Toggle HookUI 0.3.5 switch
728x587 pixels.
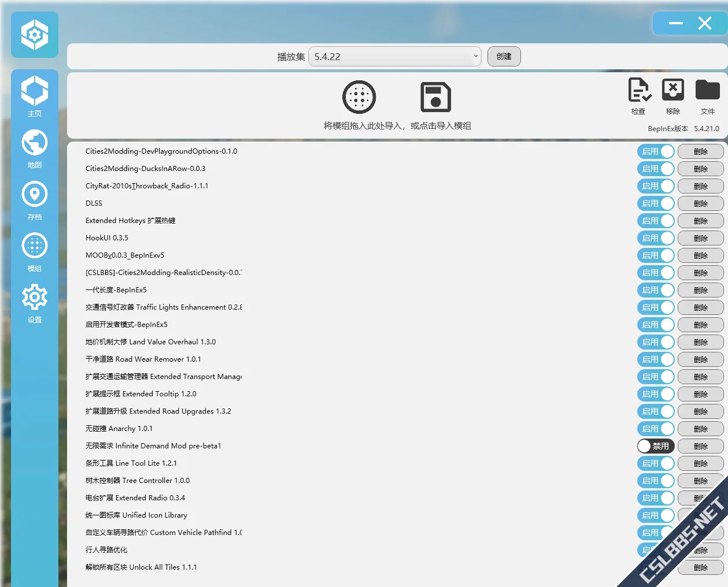656,238
